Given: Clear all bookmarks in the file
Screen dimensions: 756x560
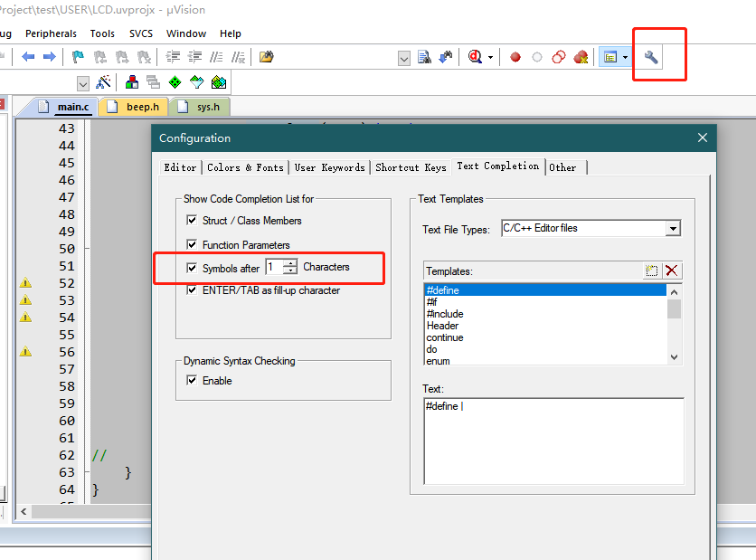Looking at the screenshot, I should point(144,57).
